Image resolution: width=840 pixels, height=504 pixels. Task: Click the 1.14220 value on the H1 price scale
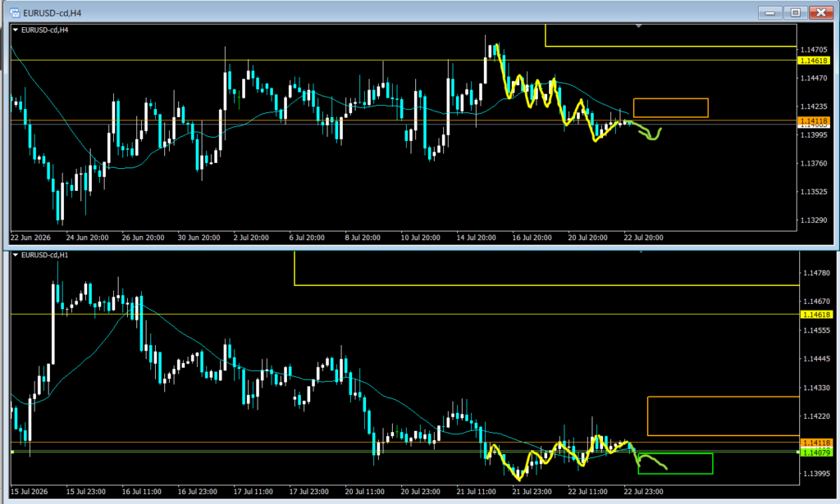(816, 415)
